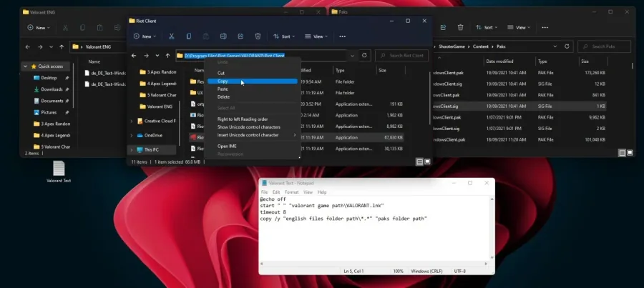Click the Share icon in Riot Client toolbar

click(240, 36)
